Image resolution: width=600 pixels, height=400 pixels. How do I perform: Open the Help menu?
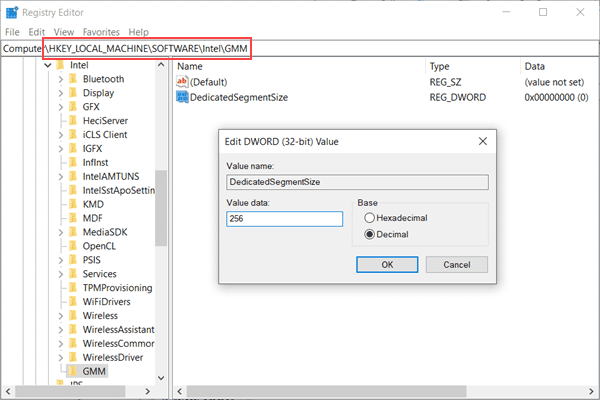pyautogui.click(x=139, y=32)
